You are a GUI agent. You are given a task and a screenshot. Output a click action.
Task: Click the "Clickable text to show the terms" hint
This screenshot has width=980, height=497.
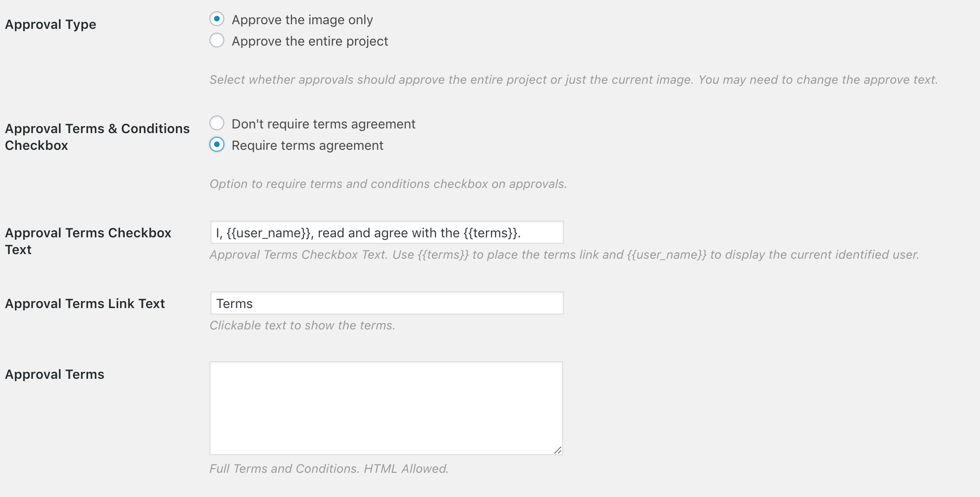pos(302,326)
